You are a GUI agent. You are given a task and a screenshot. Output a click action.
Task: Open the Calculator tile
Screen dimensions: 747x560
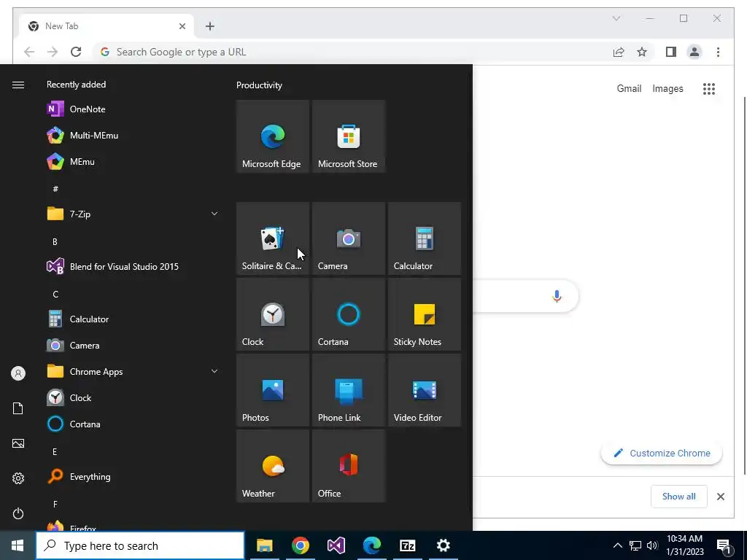[x=424, y=238]
